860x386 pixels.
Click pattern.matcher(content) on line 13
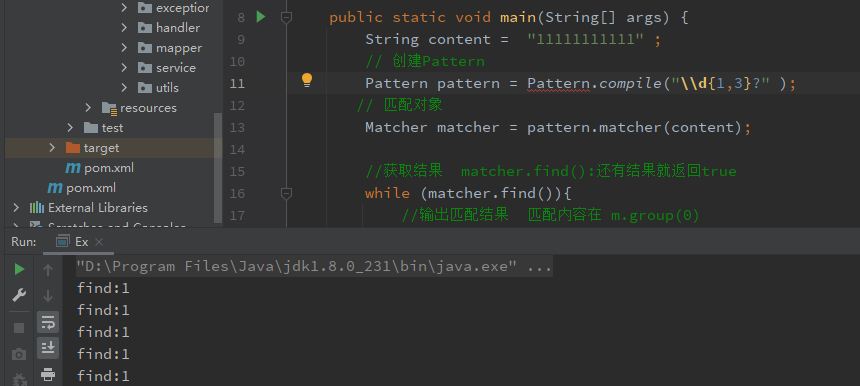[x=635, y=128]
